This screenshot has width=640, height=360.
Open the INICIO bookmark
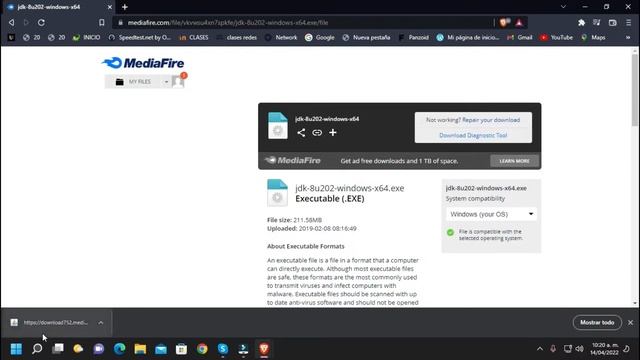[x=86, y=37]
